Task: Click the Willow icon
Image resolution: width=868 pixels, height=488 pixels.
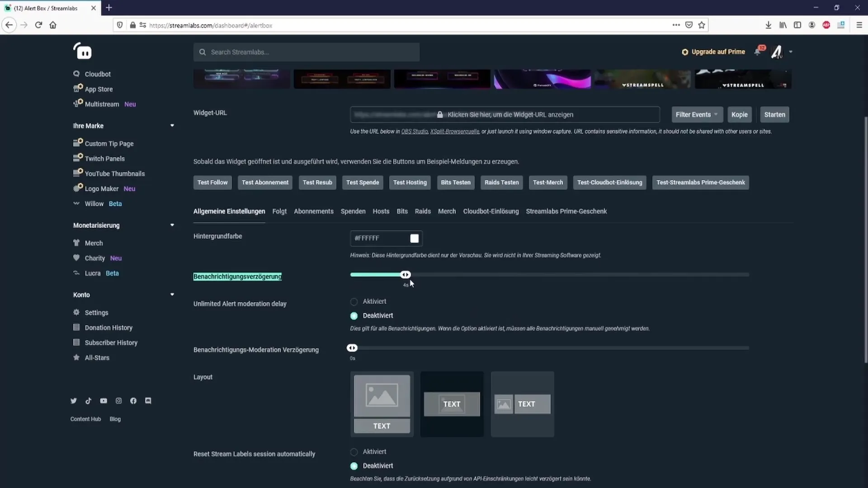Action: coord(76,203)
